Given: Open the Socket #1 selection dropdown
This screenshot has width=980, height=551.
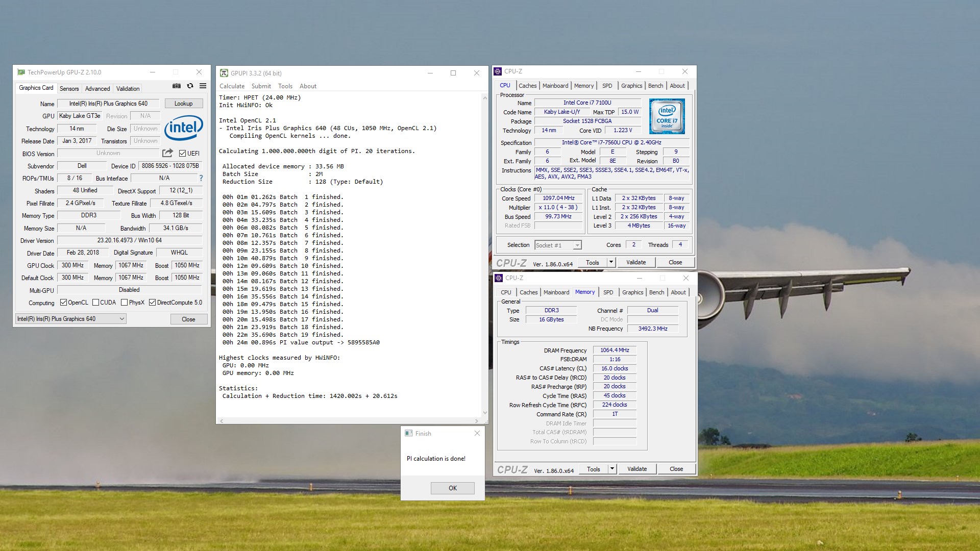Looking at the screenshot, I should pos(558,245).
